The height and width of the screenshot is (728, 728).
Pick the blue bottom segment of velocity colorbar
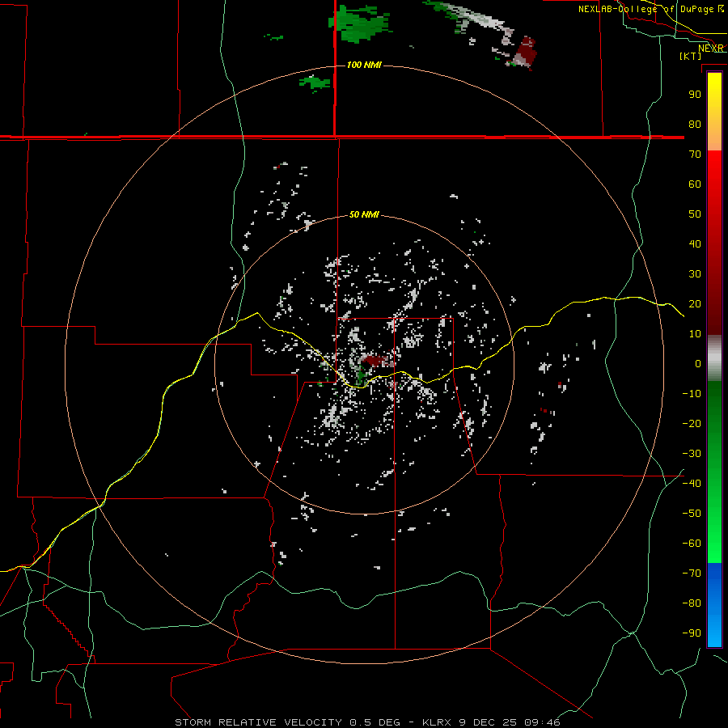[x=714, y=604]
